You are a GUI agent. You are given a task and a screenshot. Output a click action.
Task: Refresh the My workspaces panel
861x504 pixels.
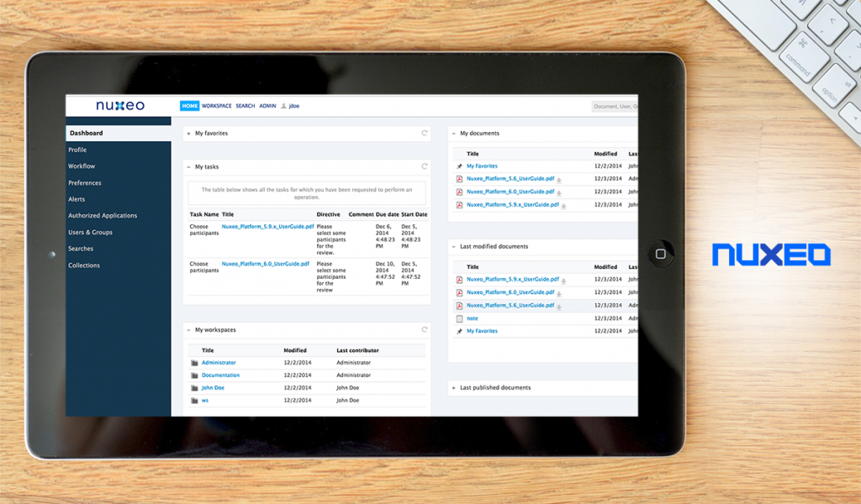(425, 330)
